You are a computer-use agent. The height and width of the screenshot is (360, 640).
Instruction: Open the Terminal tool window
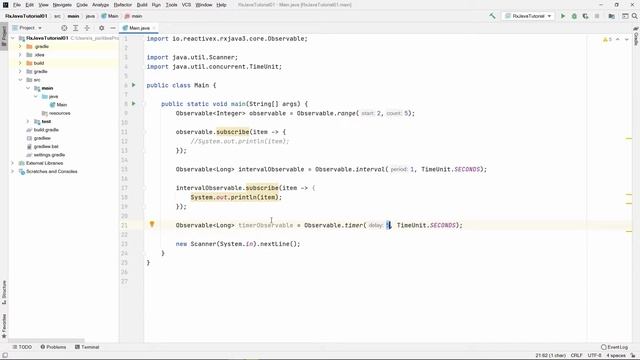point(87,347)
